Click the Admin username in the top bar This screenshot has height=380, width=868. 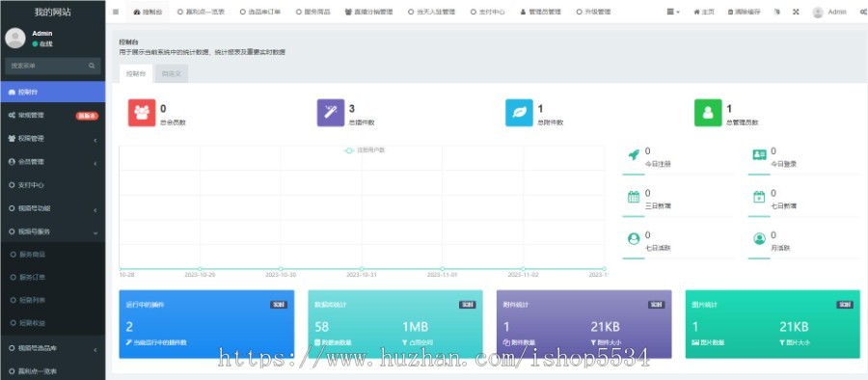pyautogui.click(x=837, y=12)
